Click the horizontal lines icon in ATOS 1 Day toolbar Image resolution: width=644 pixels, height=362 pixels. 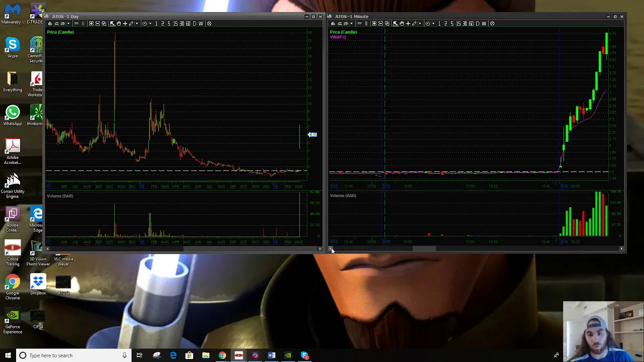(x=76, y=23)
